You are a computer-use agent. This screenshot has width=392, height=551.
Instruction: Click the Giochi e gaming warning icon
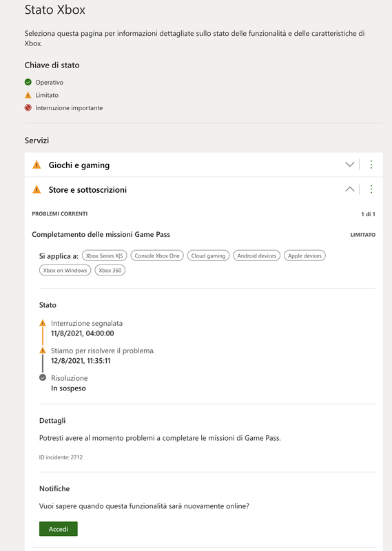click(37, 165)
